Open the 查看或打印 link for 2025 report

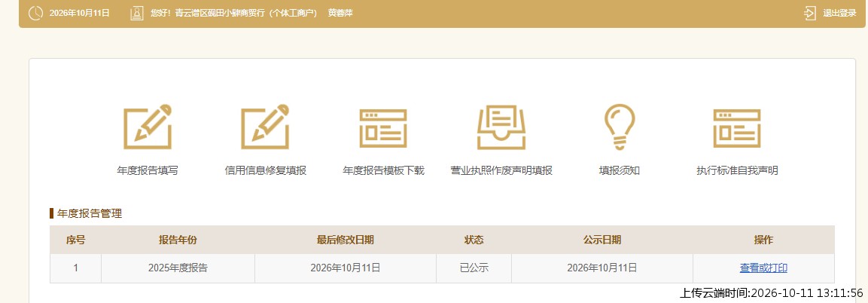(763, 268)
